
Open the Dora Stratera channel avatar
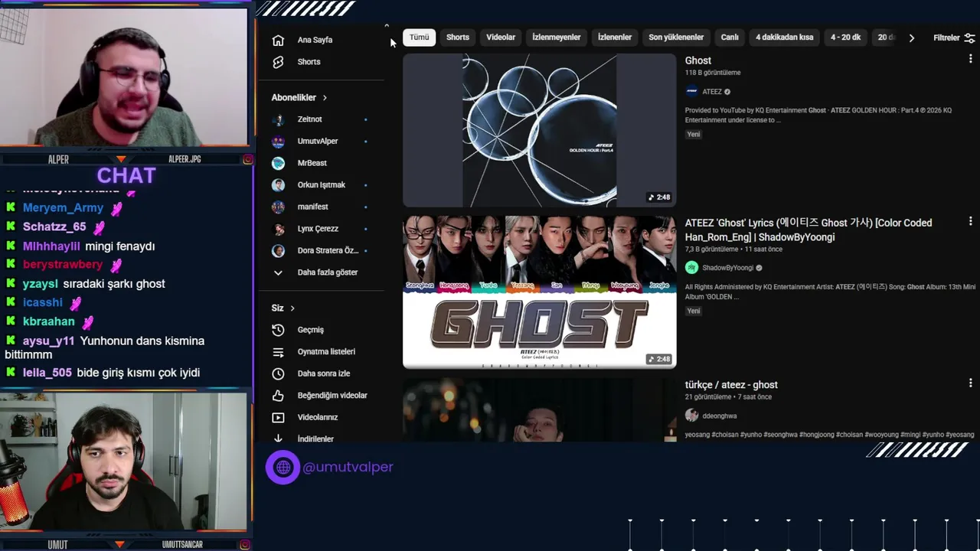(x=279, y=251)
